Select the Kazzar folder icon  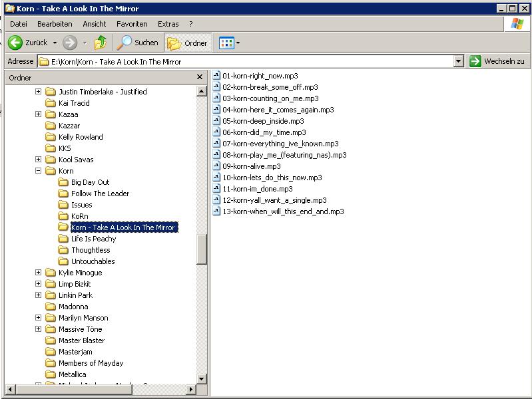point(51,126)
